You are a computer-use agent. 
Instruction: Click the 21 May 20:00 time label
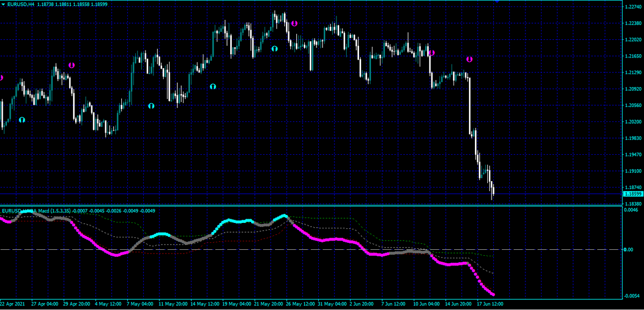268,304
